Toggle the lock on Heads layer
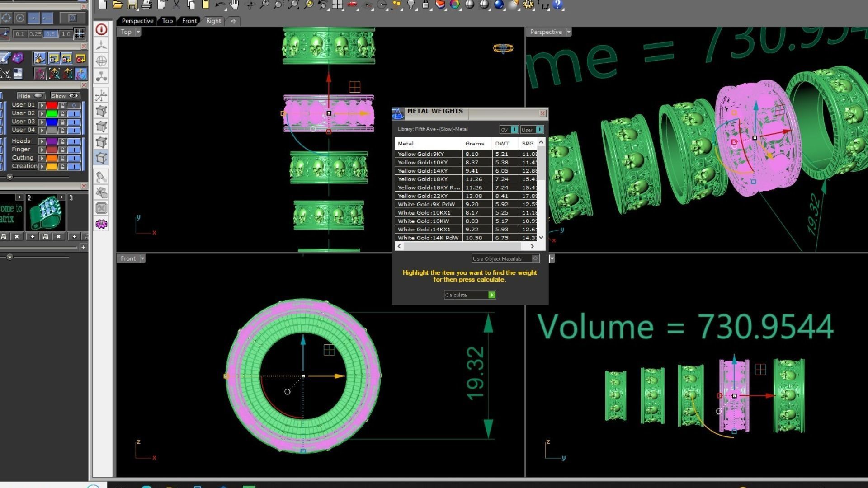The height and width of the screenshot is (488, 868). point(63,141)
